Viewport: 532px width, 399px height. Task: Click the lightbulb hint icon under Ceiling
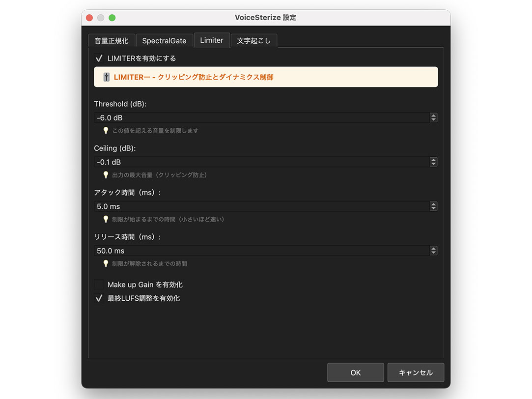(106, 174)
